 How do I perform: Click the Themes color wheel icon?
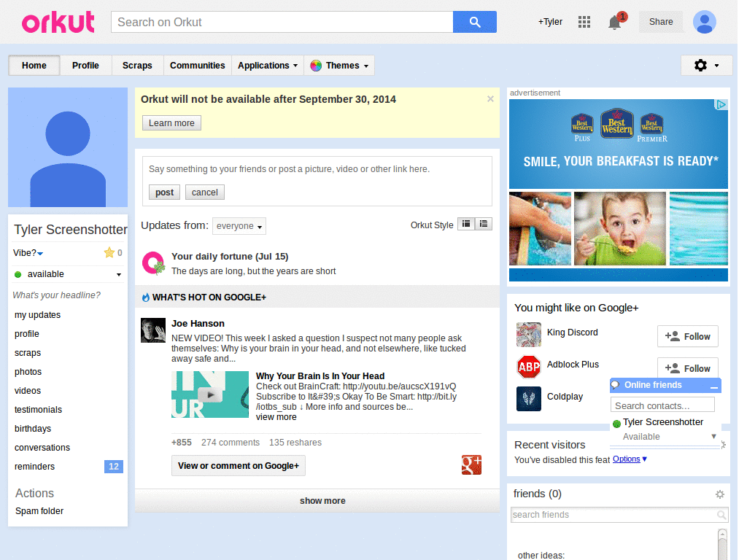[316, 66]
